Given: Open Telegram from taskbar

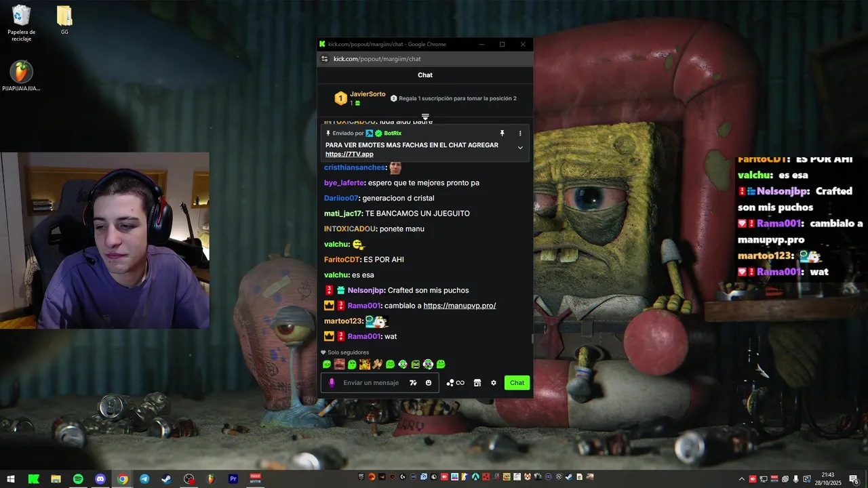Looking at the screenshot, I should [144, 479].
